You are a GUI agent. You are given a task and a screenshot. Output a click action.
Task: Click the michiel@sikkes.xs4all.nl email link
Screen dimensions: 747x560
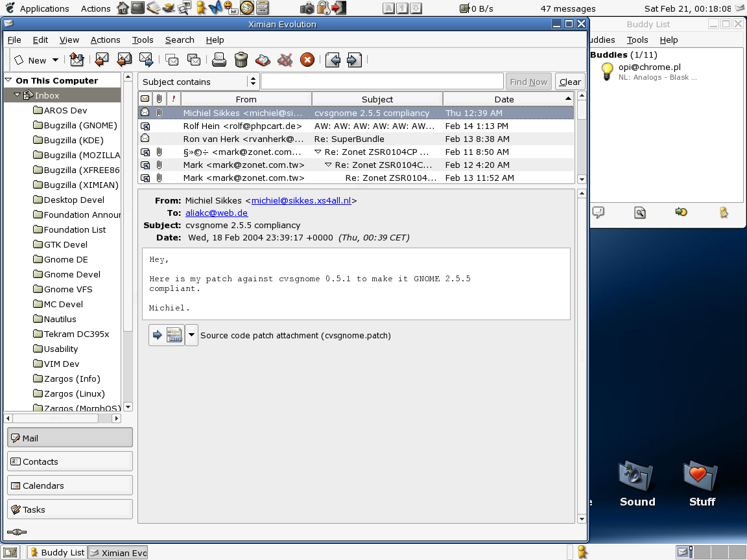pos(301,200)
